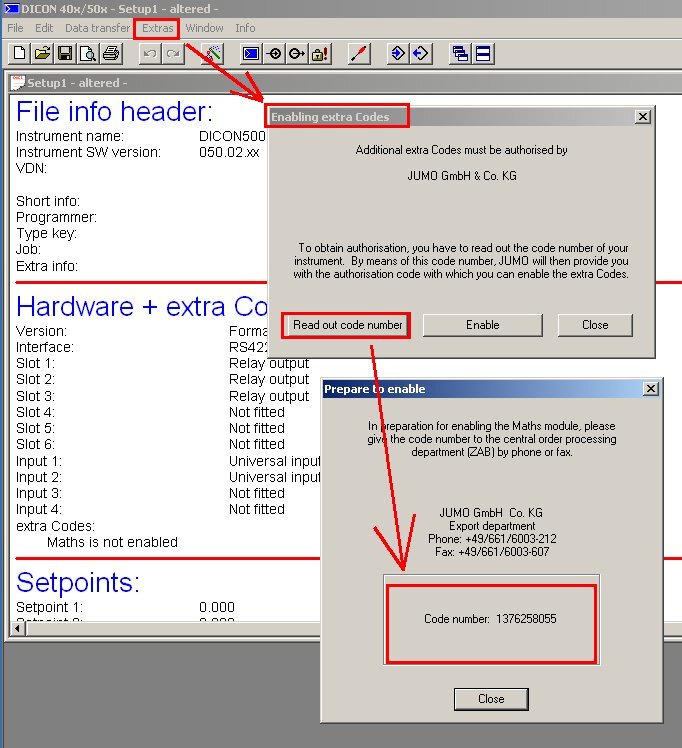The height and width of the screenshot is (748, 682).
Task: Click the Cascade windows toolbar icon
Action: tap(460, 53)
